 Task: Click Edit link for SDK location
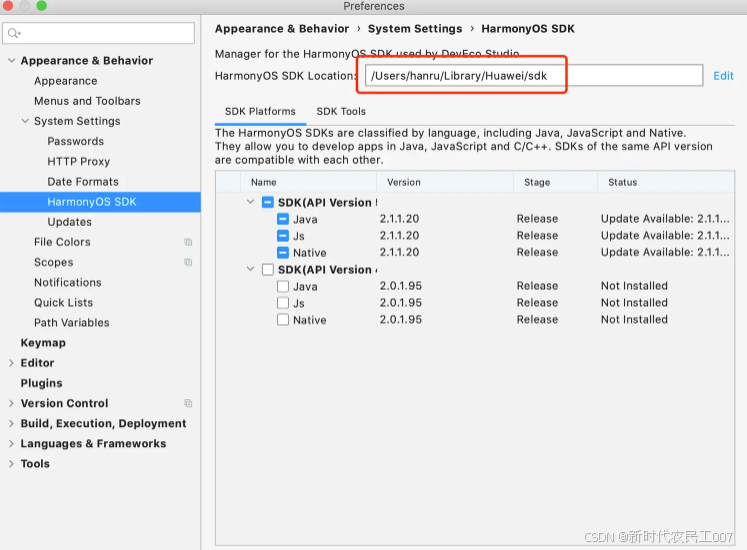click(x=723, y=76)
